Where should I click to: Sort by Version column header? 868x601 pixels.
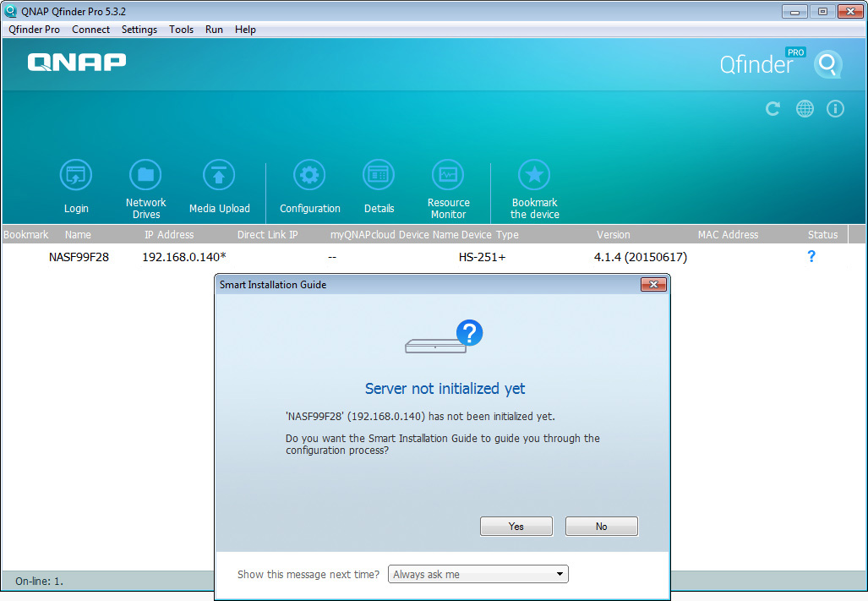click(x=614, y=235)
